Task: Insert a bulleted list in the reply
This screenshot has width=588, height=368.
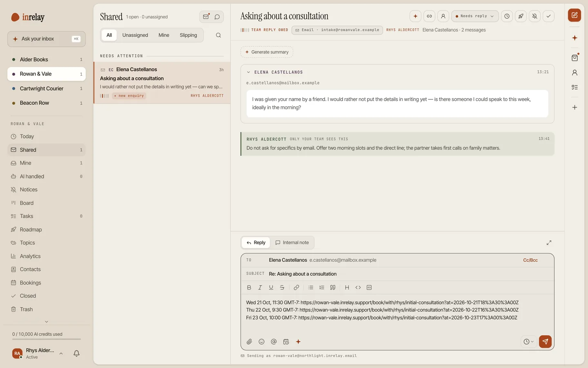Action: 311,287
